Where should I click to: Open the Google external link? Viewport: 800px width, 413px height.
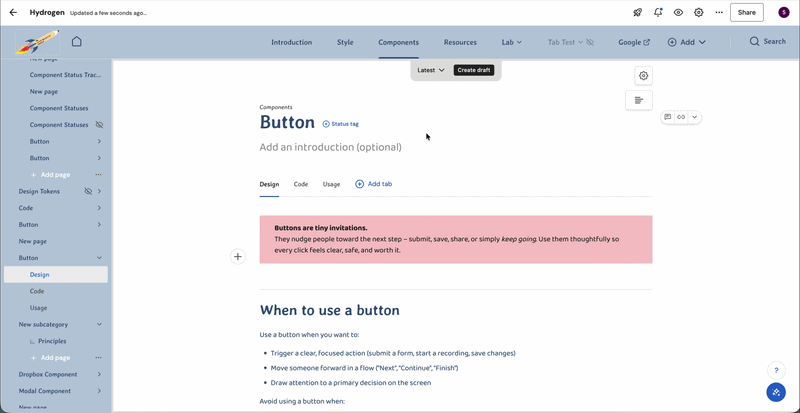tap(634, 42)
